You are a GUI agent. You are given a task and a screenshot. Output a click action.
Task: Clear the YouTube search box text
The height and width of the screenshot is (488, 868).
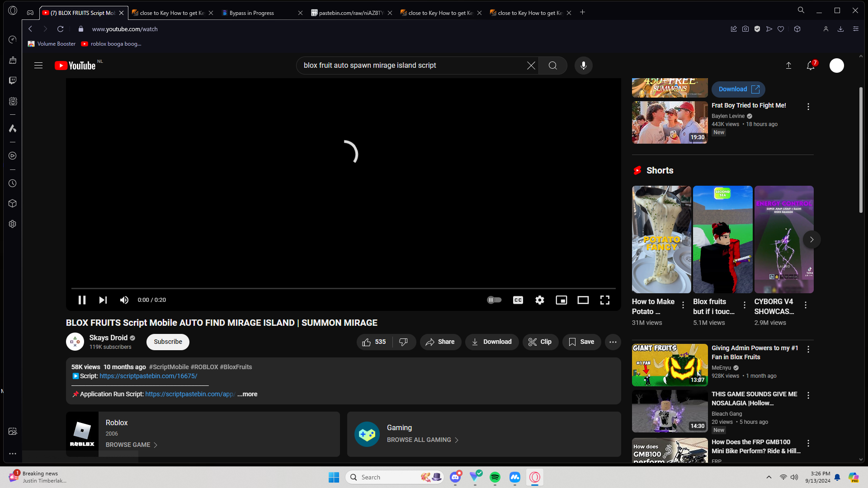531,66
